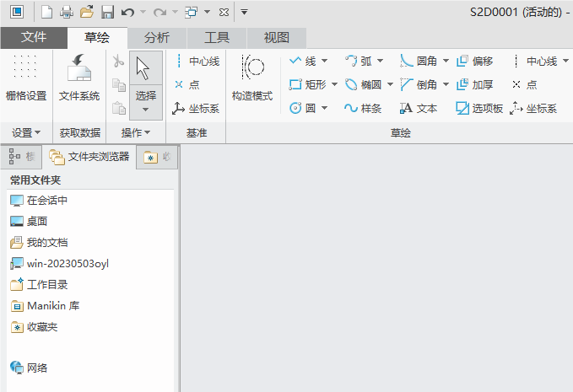Open 在会话中 folder
Screen dimensions: 573x392
[x=39, y=201]
